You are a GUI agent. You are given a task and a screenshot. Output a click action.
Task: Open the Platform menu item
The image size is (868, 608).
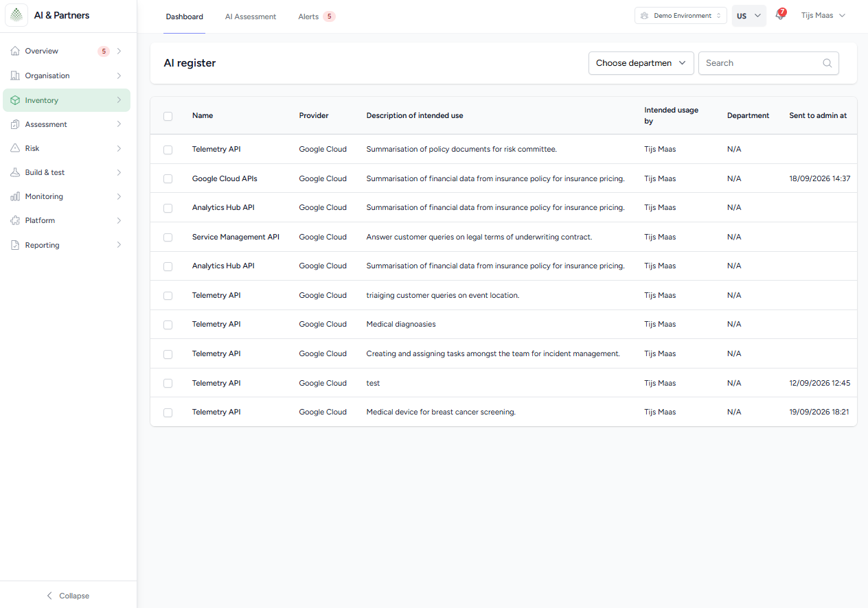67,220
